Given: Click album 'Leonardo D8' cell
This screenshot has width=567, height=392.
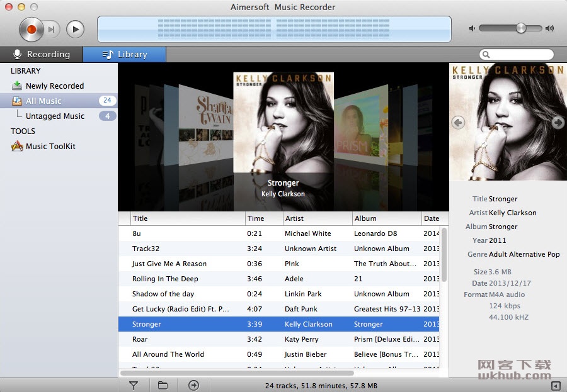Looking at the screenshot, I should (375, 233).
